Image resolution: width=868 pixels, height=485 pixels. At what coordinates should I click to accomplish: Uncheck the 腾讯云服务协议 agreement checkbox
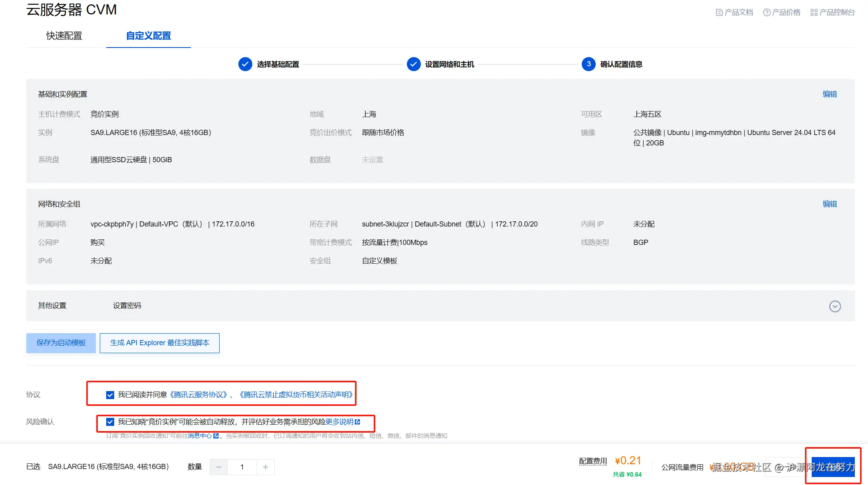point(110,395)
